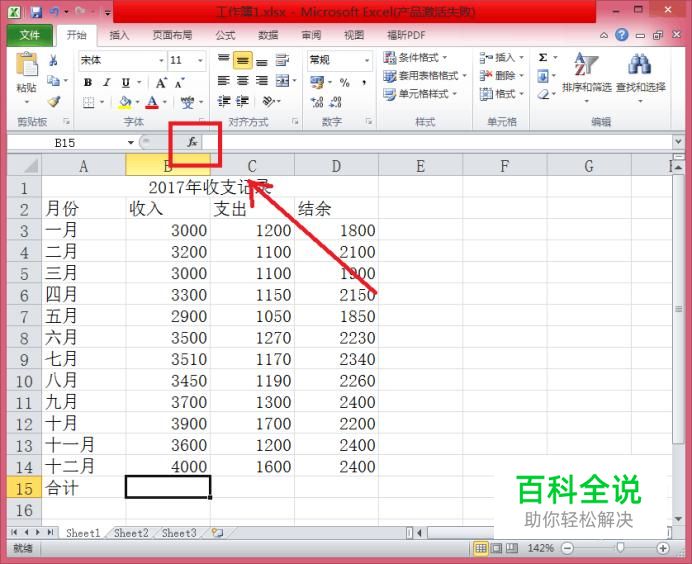Open the File (文件) tab

click(30, 35)
